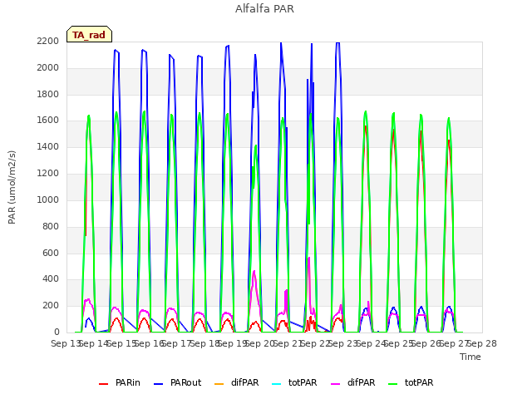
Task: Click the 1600 y-axis tick label
Action: tap(48, 121)
